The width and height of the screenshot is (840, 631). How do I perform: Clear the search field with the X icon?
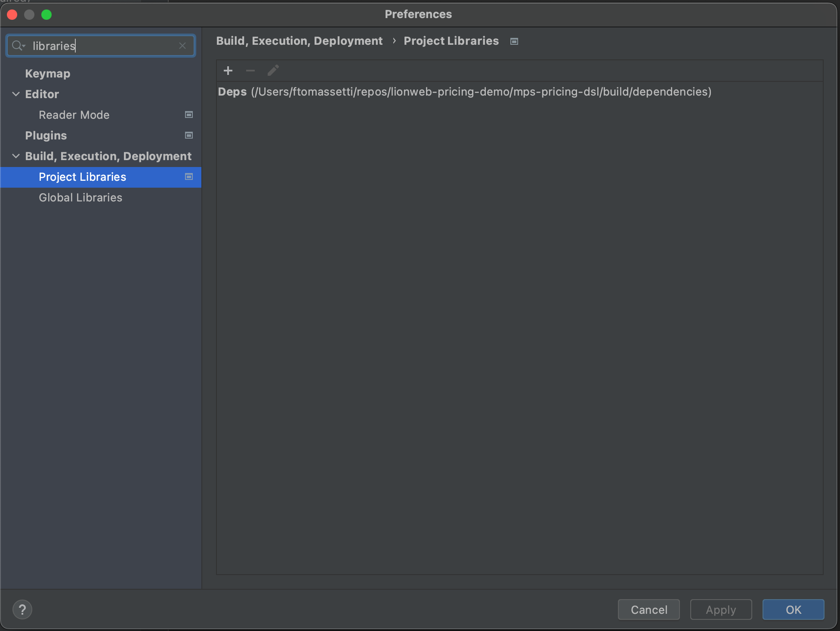182,46
